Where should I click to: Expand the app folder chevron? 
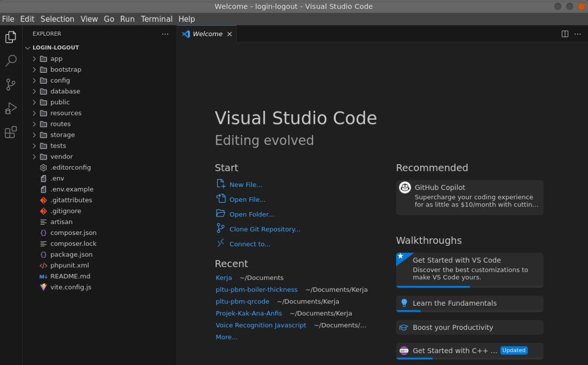(x=34, y=59)
